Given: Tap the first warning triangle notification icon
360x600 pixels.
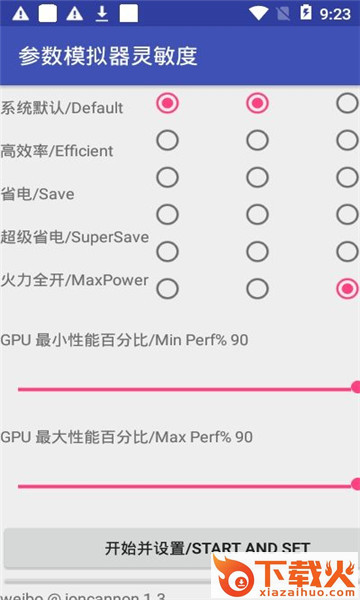Looking at the screenshot, I should (21, 14).
